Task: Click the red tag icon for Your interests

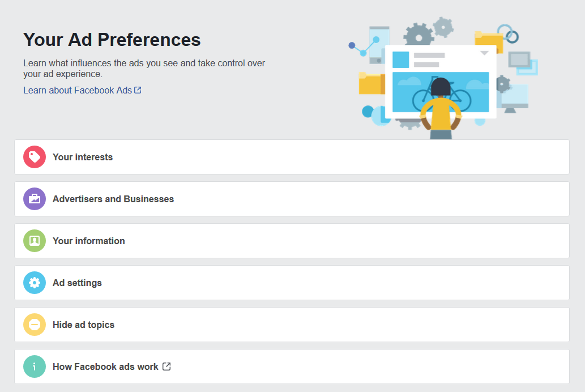Action: (35, 157)
